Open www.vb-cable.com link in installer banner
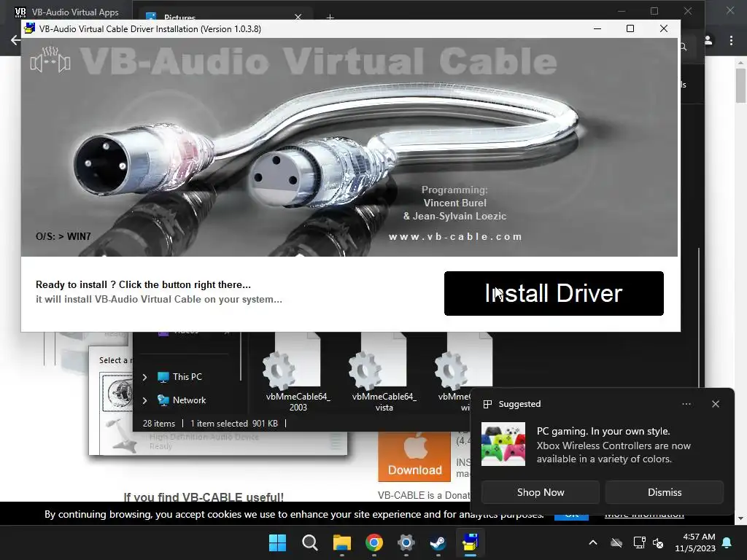The height and width of the screenshot is (560, 747). point(455,237)
